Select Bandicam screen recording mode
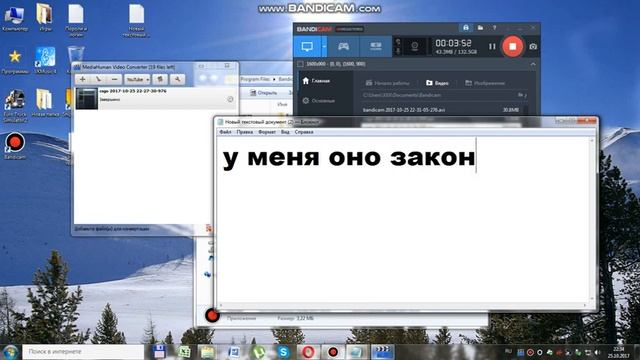The height and width of the screenshot is (360, 640). point(307,47)
